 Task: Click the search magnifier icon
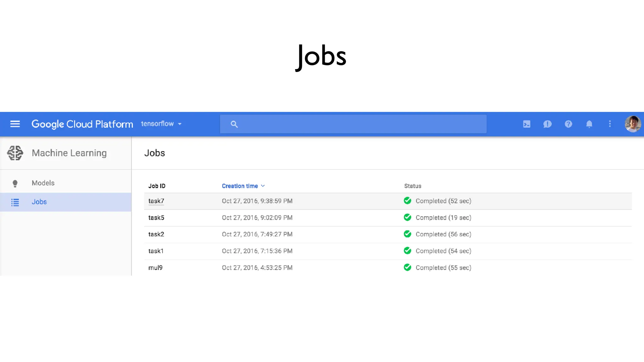point(234,124)
